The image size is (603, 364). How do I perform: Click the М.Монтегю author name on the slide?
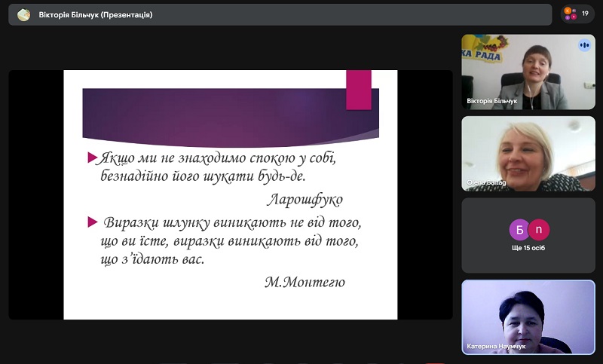(x=305, y=283)
